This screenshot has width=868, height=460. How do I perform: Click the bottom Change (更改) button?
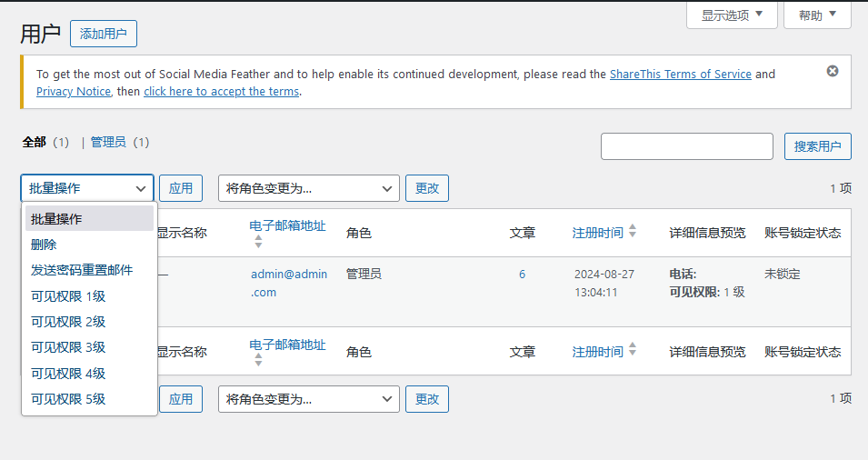(x=427, y=399)
